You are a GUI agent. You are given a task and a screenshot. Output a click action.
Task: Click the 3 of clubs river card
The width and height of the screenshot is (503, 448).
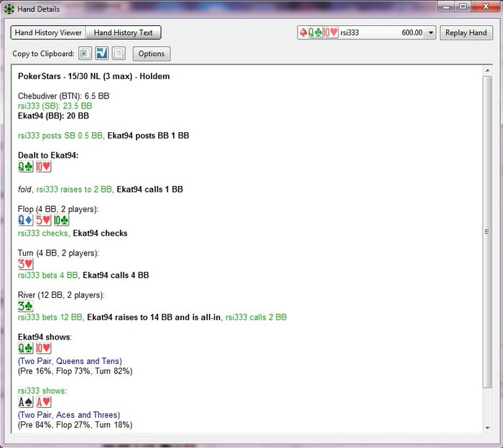26,306
